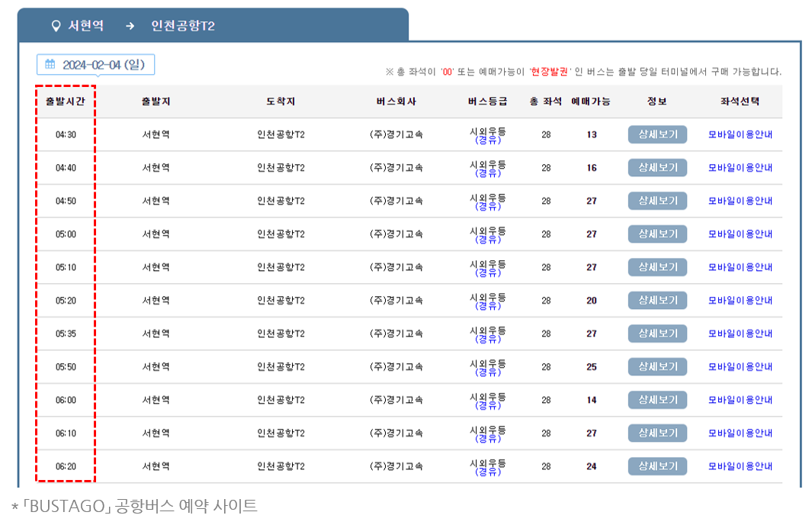View 상세보기 for the 05:00 departure

pos(657,234)
